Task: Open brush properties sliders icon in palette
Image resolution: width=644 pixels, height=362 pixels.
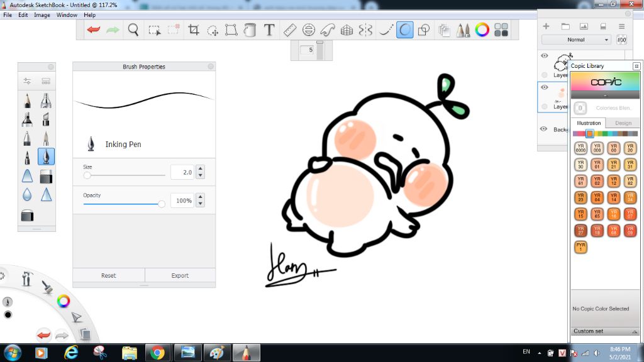Action: tap(27, 81)
